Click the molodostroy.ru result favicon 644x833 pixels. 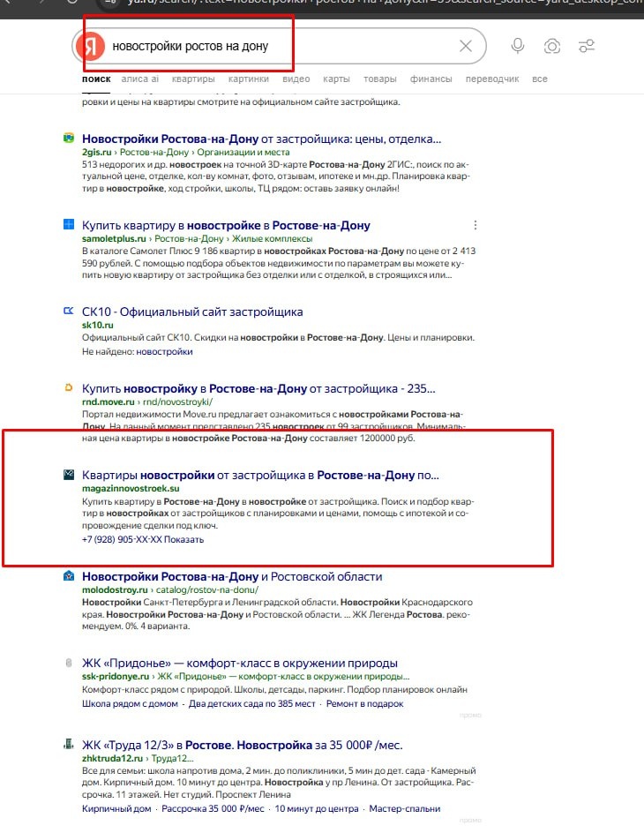69,576
